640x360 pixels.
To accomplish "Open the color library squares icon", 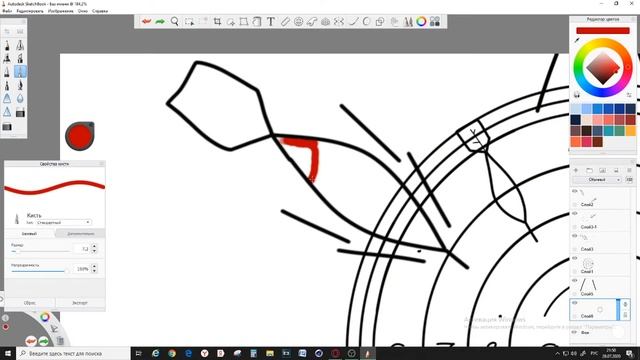I will click(435, 22).
